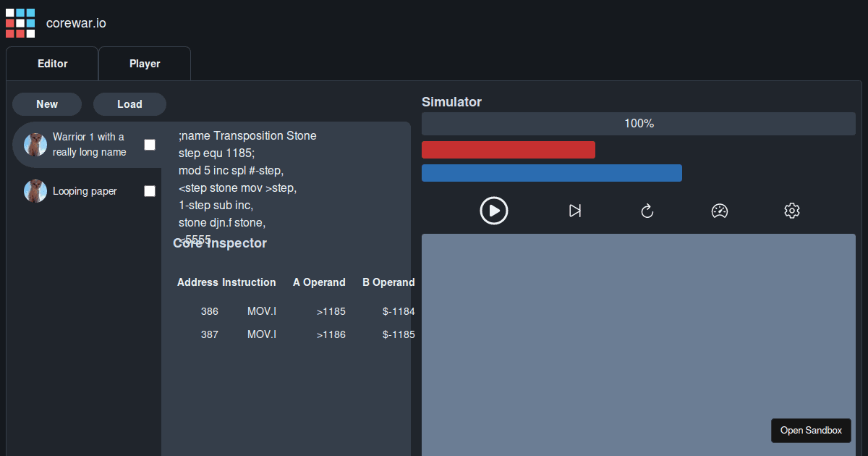Switch to the Player tab
868x456 pixels.
[x=144, y=63]
